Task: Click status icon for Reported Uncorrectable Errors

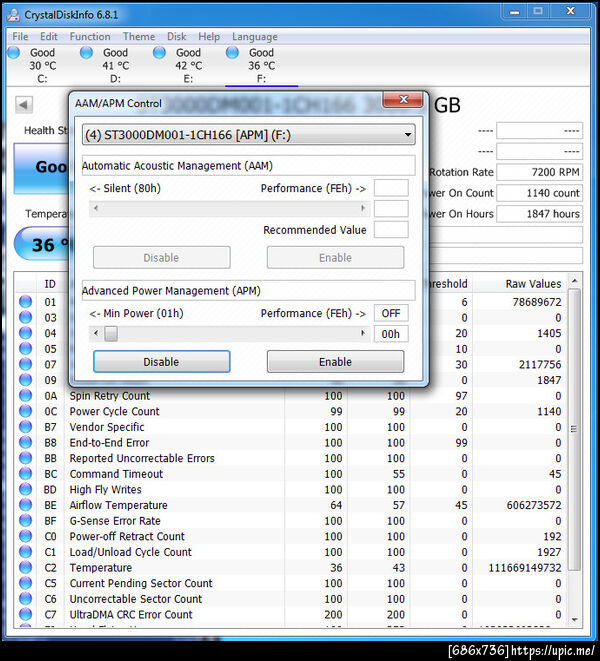Action: pos(26,458)
